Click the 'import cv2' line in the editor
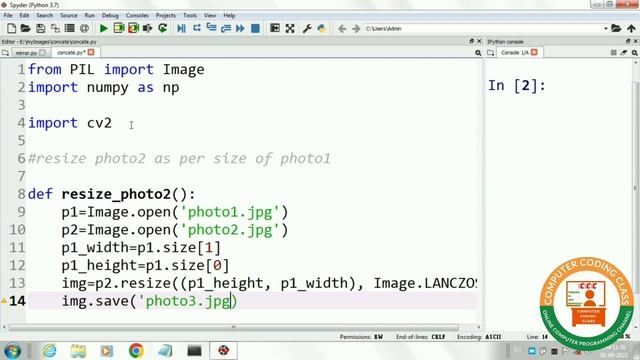This screenshot has width=640, height=360. (69, 123)
